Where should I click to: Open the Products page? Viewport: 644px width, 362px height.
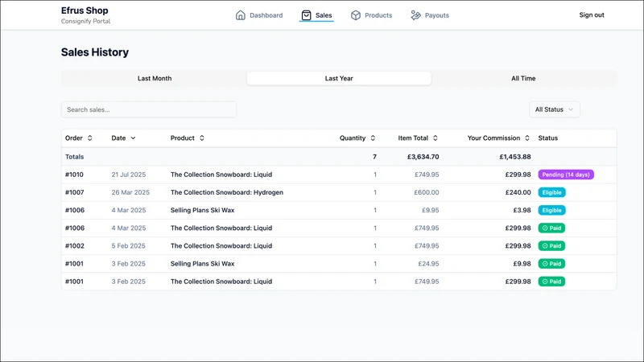point(378,15)
